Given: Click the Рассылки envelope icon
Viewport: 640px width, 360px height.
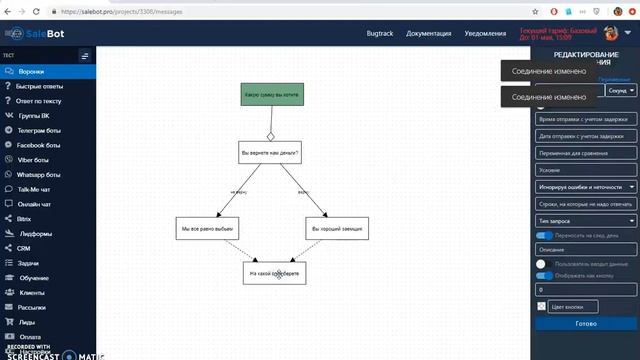Looking at the screenshot, I should [9, 307].
